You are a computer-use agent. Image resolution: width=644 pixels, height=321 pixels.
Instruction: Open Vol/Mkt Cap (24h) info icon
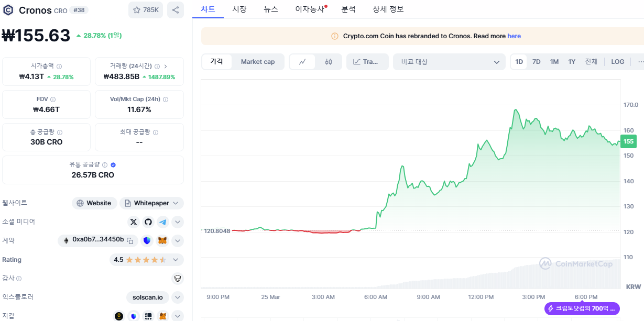(165, 99)
